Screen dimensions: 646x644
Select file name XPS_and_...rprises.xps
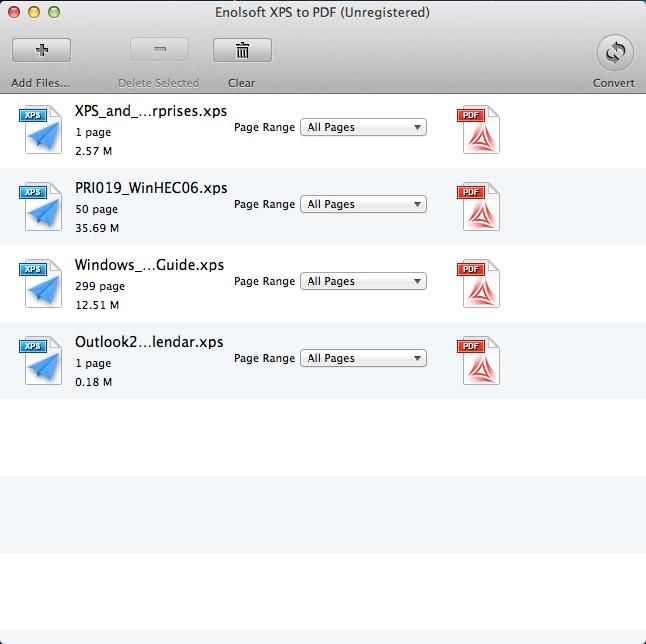[x=151, y=111]
